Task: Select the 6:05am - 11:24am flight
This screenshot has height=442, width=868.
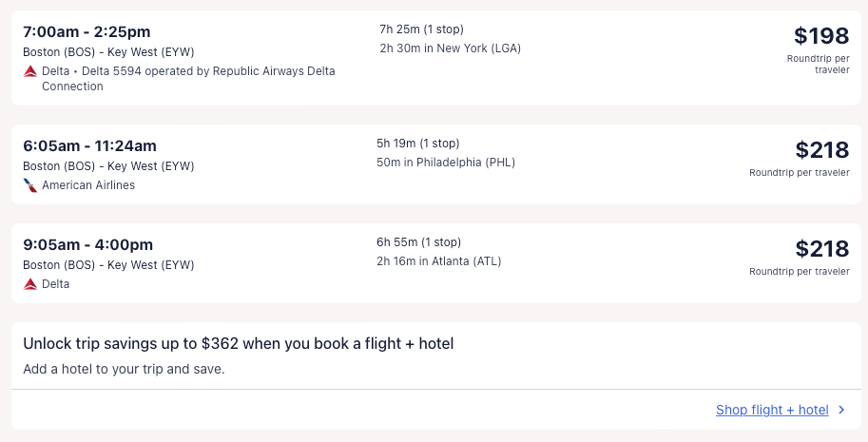Action: pos(89,145)
